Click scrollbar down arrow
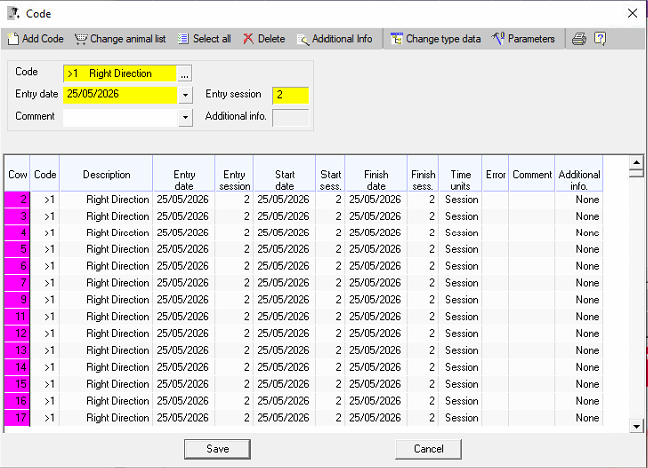Screen dimensions: 648x468 [x=636, y=426]
